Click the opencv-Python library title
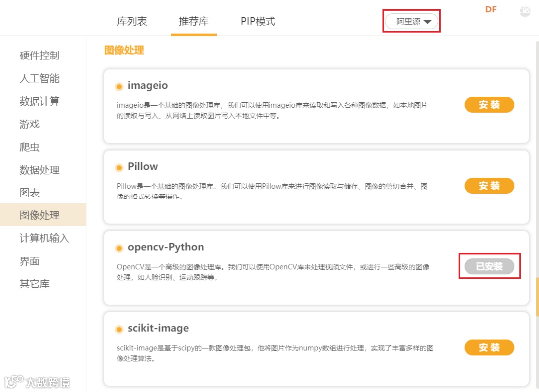The width and height of the screenshot is (539, 392). click(x=166, y=247)
